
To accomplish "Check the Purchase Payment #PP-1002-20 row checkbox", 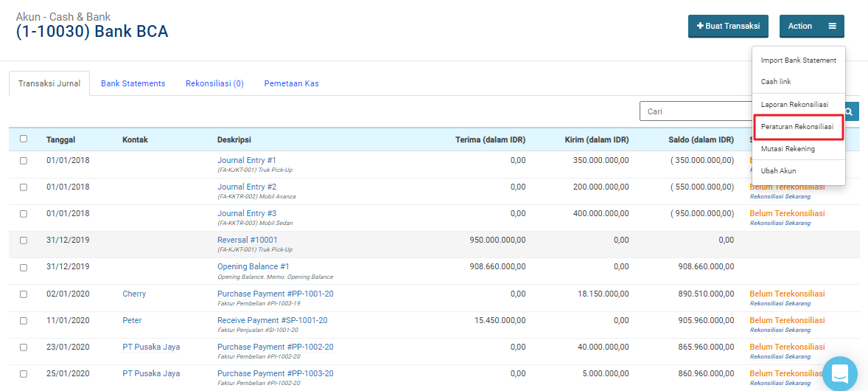I will [x=24, y=347].
